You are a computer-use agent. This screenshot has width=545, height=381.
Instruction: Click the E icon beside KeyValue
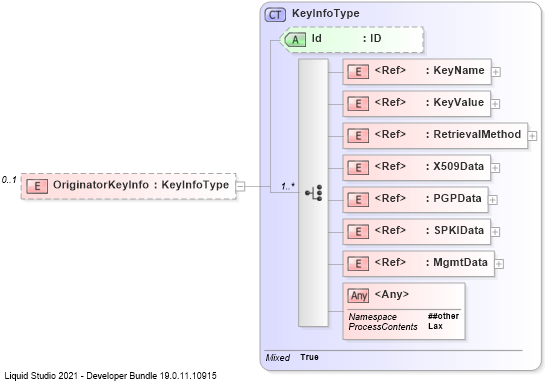(358, 104)
